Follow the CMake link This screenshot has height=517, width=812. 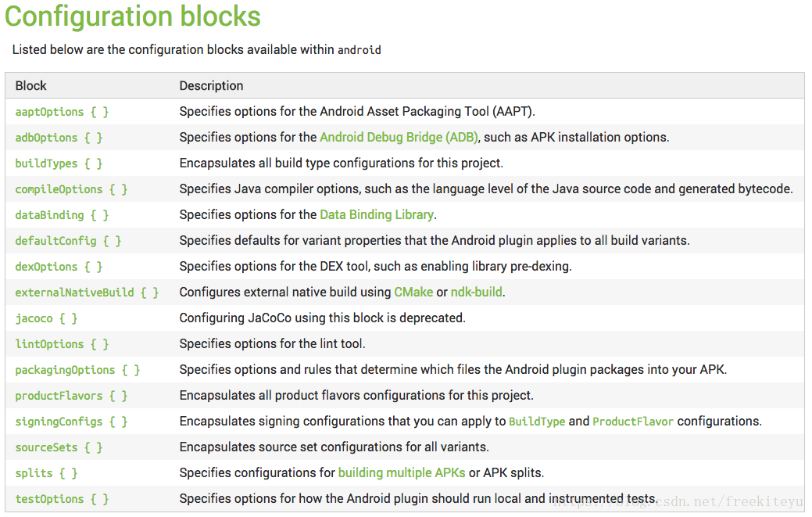coord(413,293)
